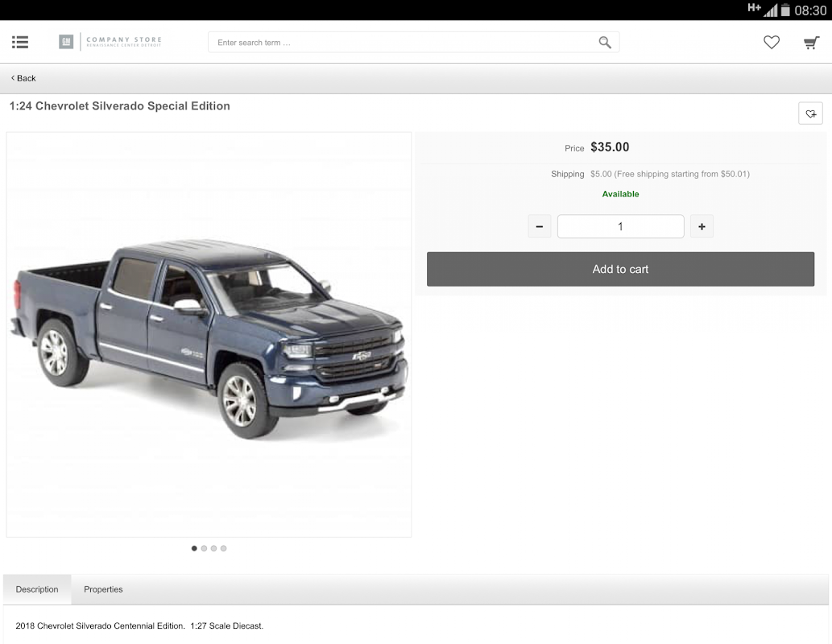
Task: Go Back to previous page
Action: [23, 78]
